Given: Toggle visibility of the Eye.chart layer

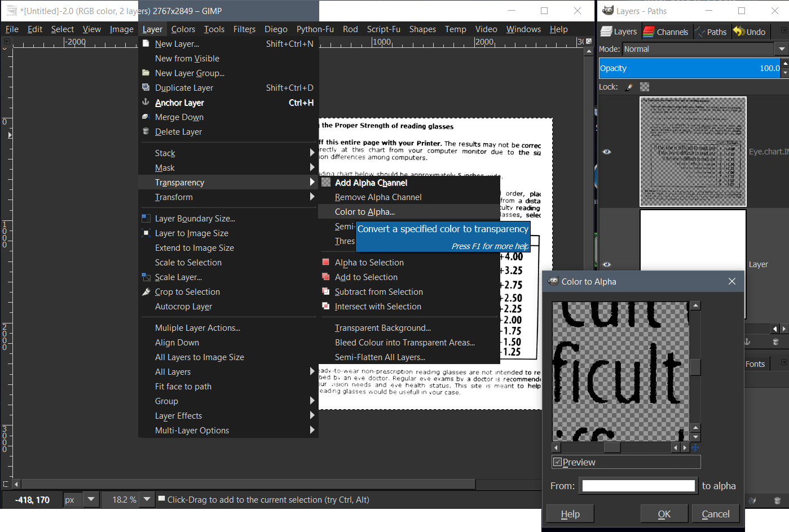Looking at the screenshot, I should [x=607, y=152].
